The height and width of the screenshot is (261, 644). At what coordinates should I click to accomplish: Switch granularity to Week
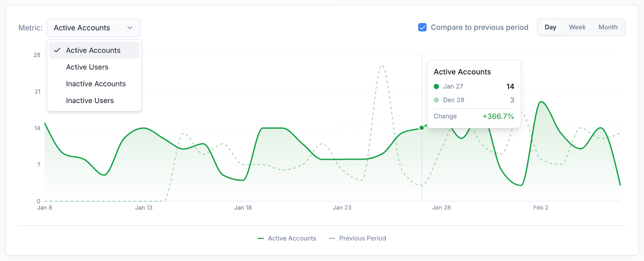(x=577, y=27)
